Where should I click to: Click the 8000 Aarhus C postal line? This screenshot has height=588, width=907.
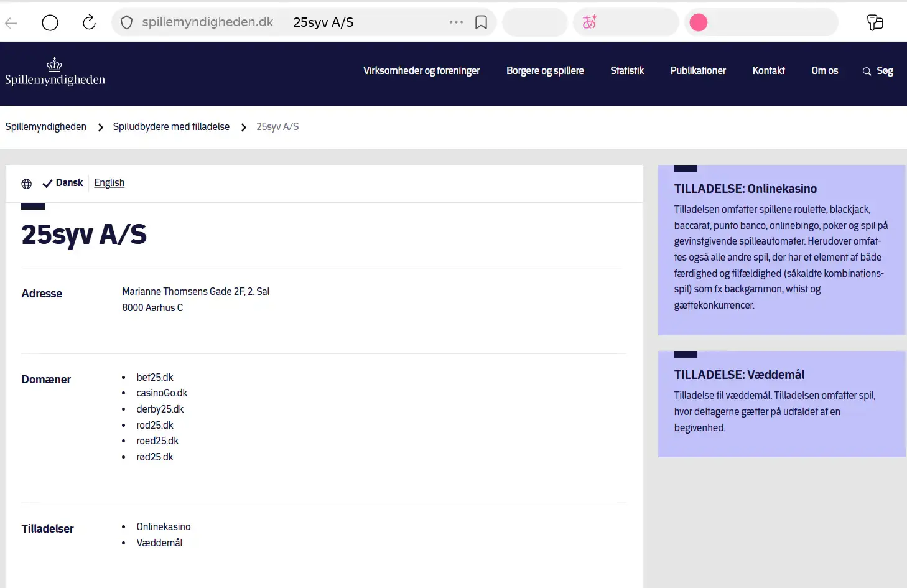(152, 308)
